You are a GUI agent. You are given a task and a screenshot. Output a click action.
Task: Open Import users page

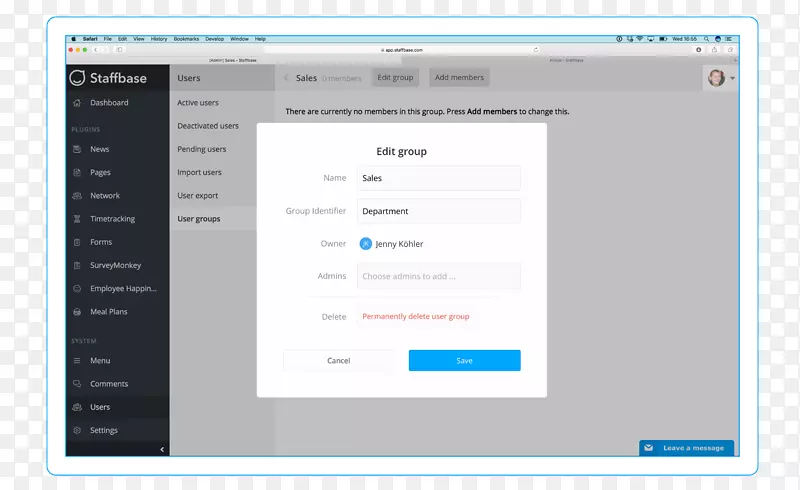click(x=199, y=173)
